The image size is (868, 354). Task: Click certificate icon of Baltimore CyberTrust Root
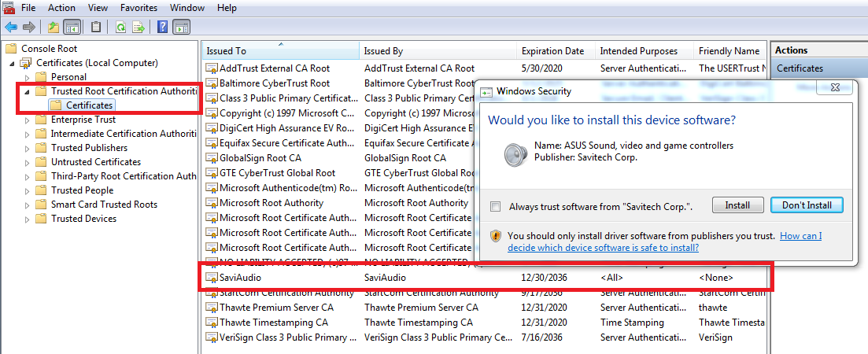(212, 83)
